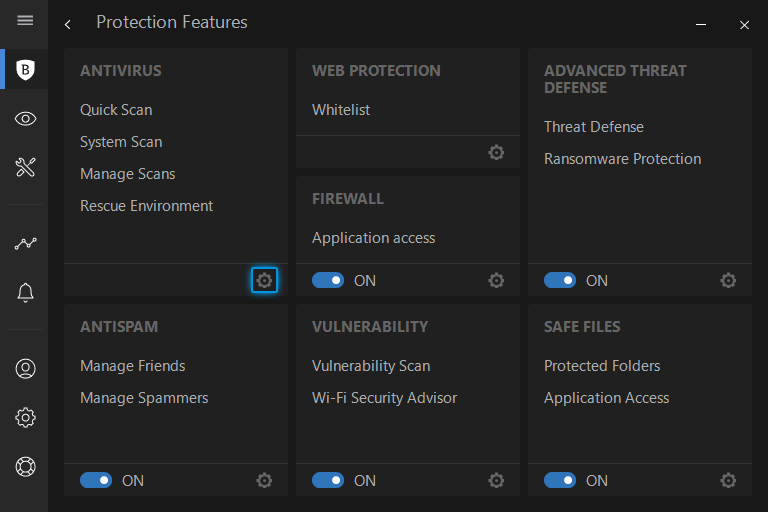Open the Settings gear in the sidebar
Viewport: 768px width, 512px height.
pos(25,417)
